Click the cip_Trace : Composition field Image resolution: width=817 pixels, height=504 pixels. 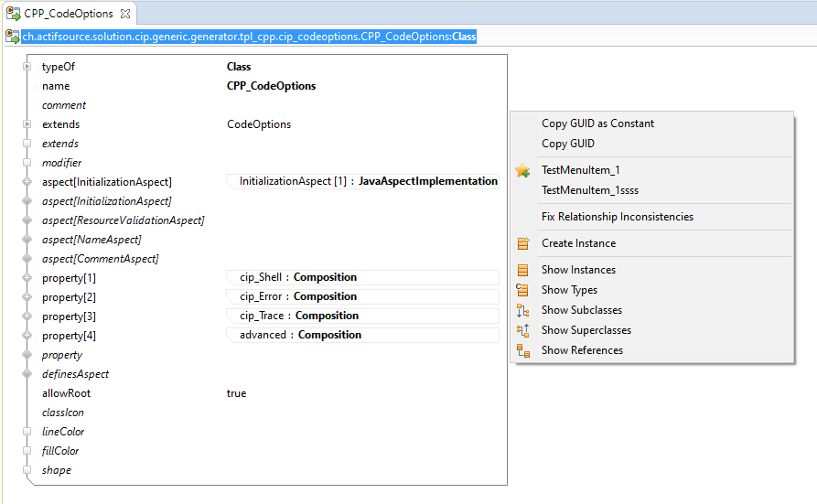[362, 316]
